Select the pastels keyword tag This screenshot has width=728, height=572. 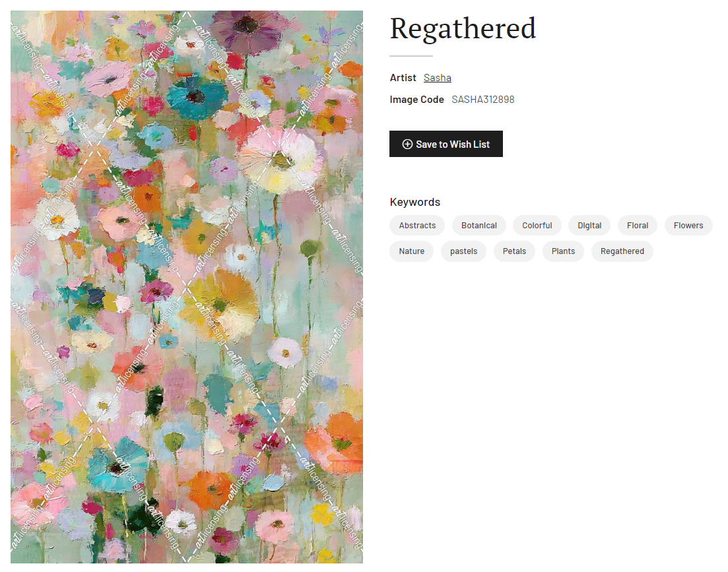[x=463, y=251]
